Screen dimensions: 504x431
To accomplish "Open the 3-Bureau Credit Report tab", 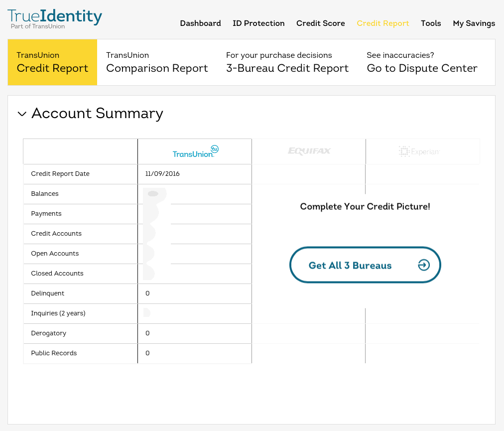I will click(x=287, y=62).
